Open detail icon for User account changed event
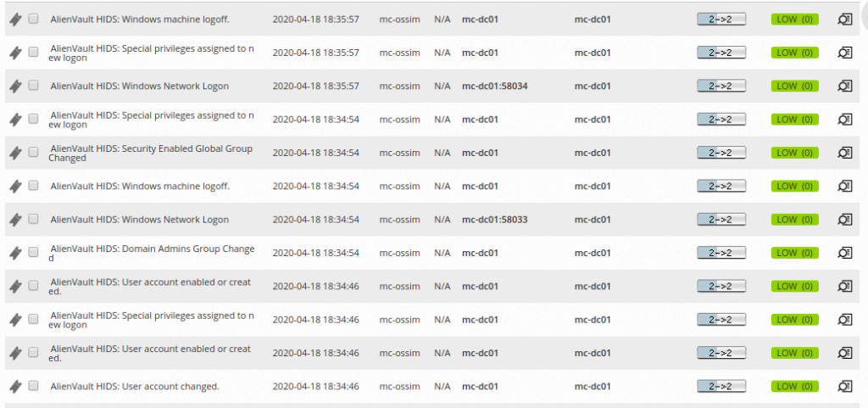This screenshot has height=408, width=868. click(x=844, y=386)
